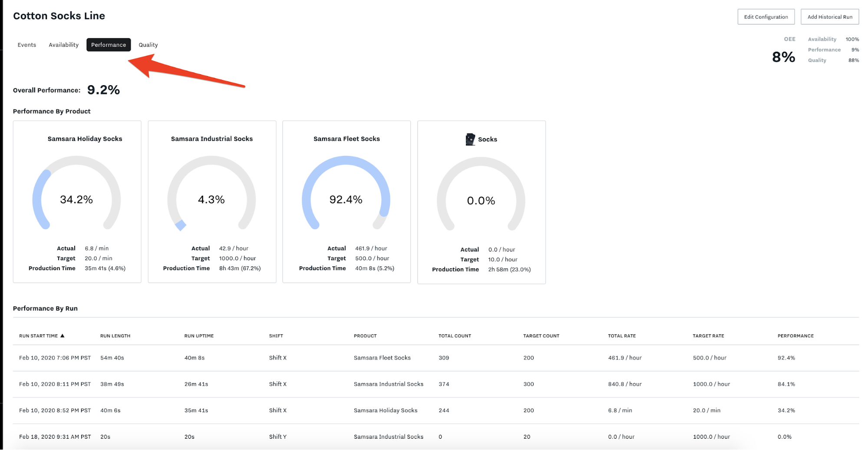Screen dimensions: 868x450
Task: Click the Socks product card icon
Action: point(470,139)
